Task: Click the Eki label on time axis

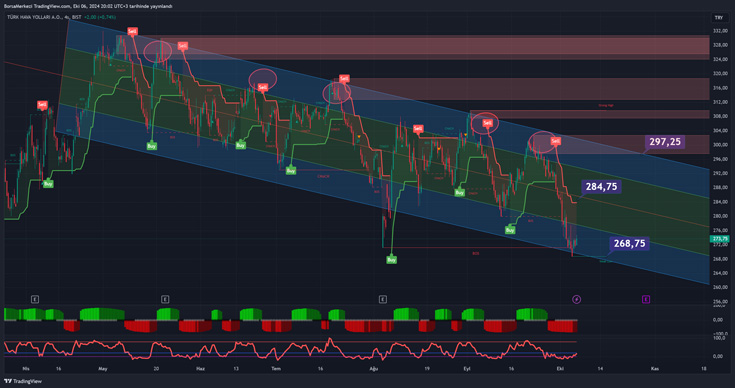Action: click(x=560, y=369)
